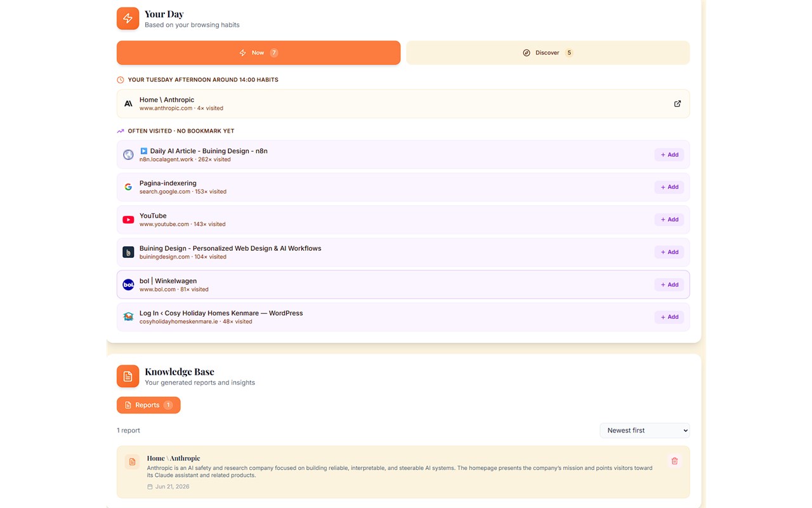
Task: Click the bol.com favicon
Action: (x=128, y=284)
